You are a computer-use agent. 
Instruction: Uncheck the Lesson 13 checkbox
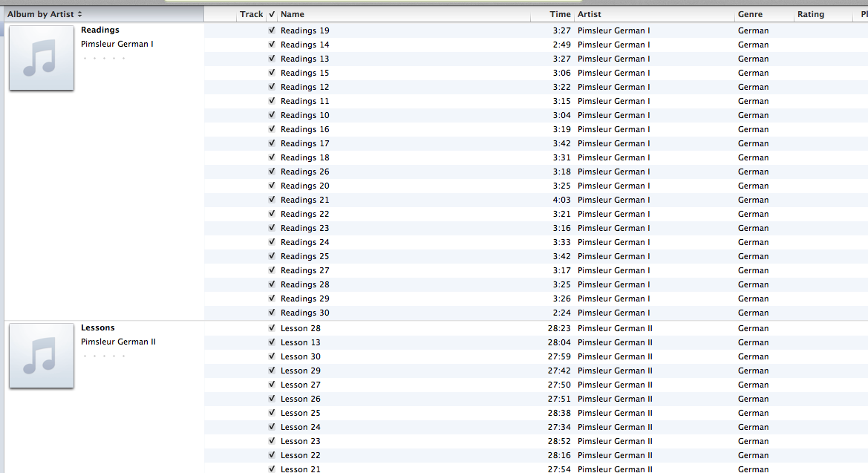272,342
